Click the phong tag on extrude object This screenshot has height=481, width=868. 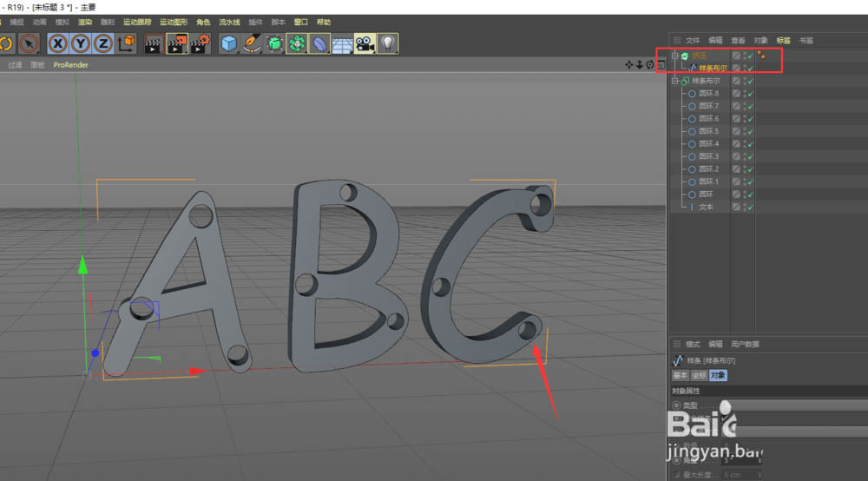[x=762, y=56]
